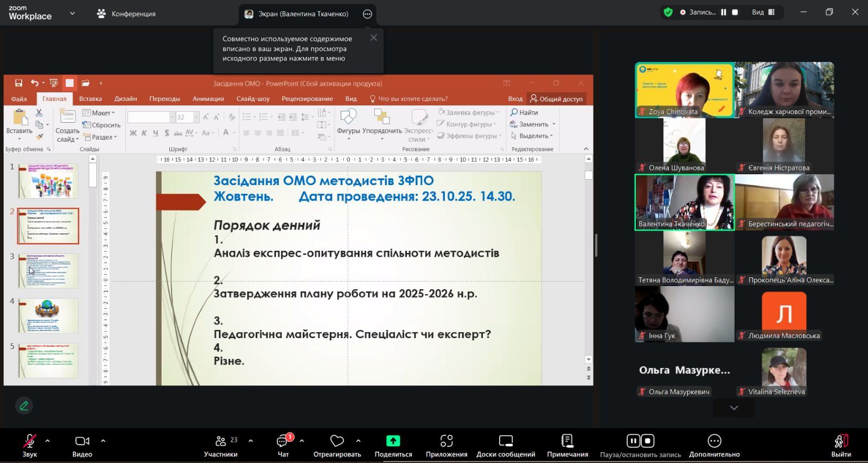This screenshot has height=463, width=868.
Task: Unmute the microphone audio button
Action: pos(29,441)
